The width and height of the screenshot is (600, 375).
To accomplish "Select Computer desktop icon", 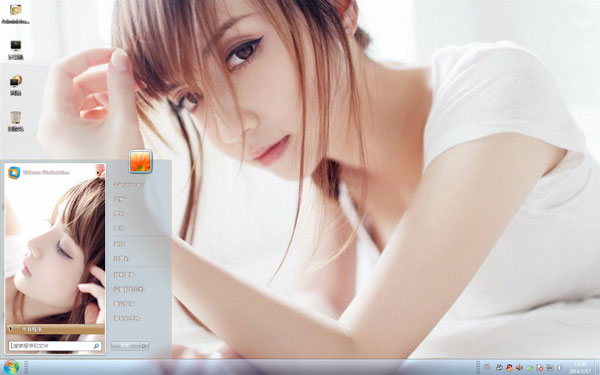I will (16, 50).
